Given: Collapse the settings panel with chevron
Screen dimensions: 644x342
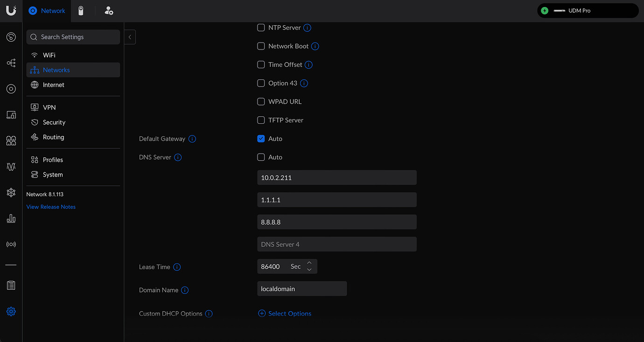Looking at the screenshot, I should (129, 37).
